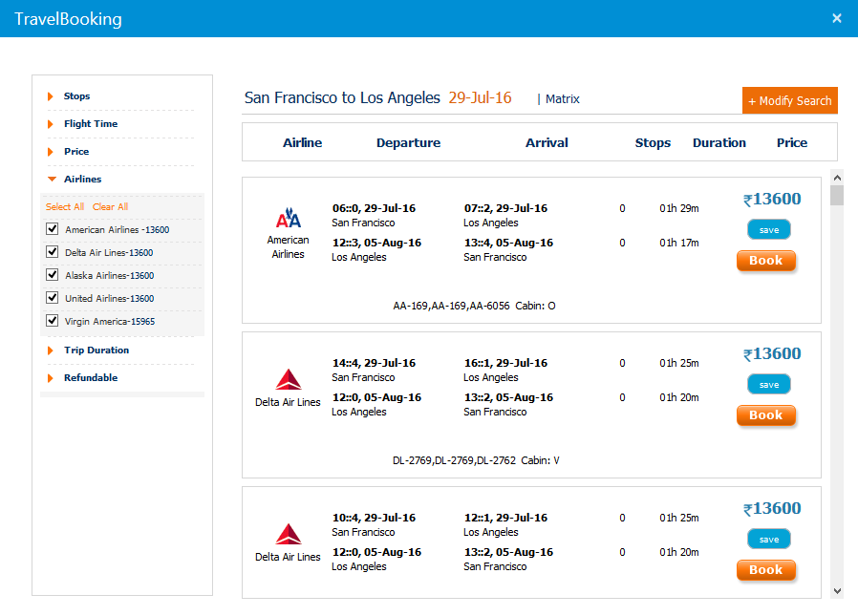Click Clear All airlines link
Viewport: 858px width, 616px height.
pos(110,207)
